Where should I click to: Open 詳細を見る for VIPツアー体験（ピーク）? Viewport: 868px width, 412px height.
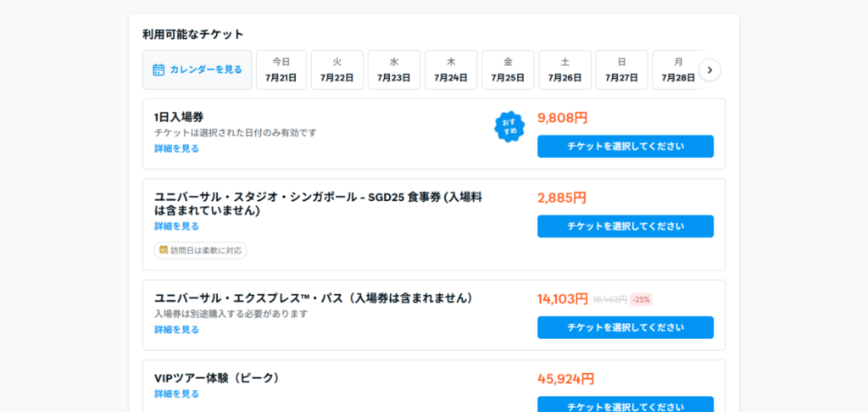click(x=176, y=393)
